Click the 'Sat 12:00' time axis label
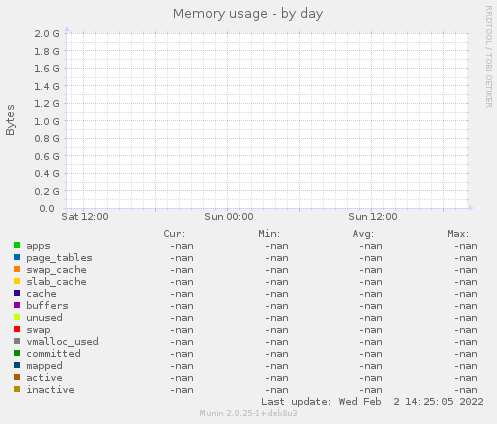The width and height of the screenshot is (497, 424). point(85,217)
